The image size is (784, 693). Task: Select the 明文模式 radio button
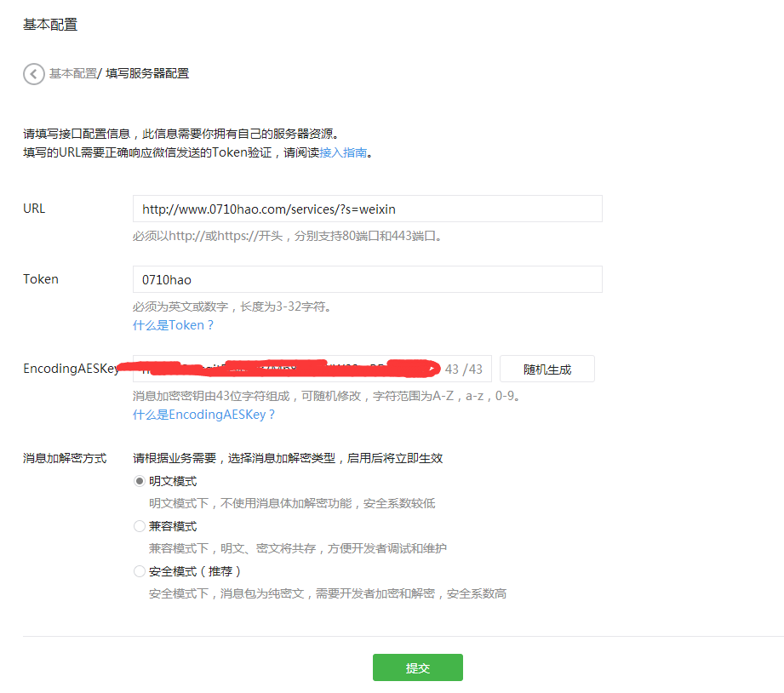(x=140, y=481)
